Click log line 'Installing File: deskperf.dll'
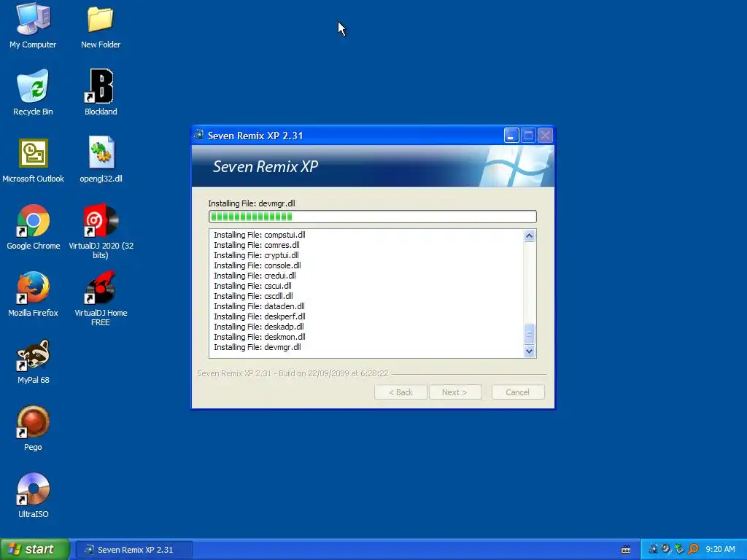Viewport: 747px width, 560px height. coord(259,316)
